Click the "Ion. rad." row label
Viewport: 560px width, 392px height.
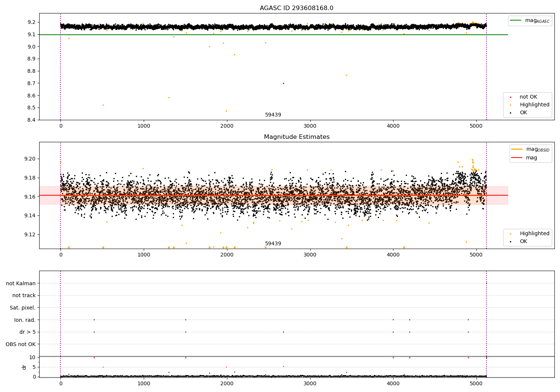coord(25,320)
